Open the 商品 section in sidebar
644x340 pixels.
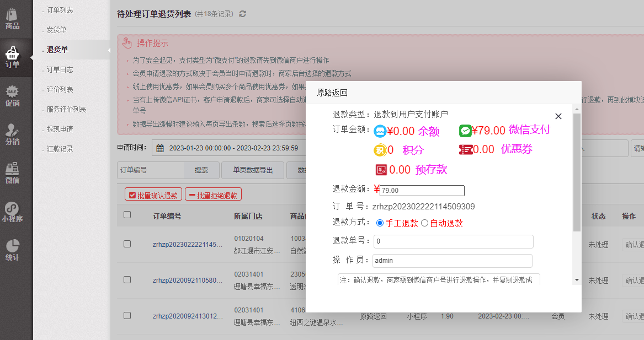(12, 18)
